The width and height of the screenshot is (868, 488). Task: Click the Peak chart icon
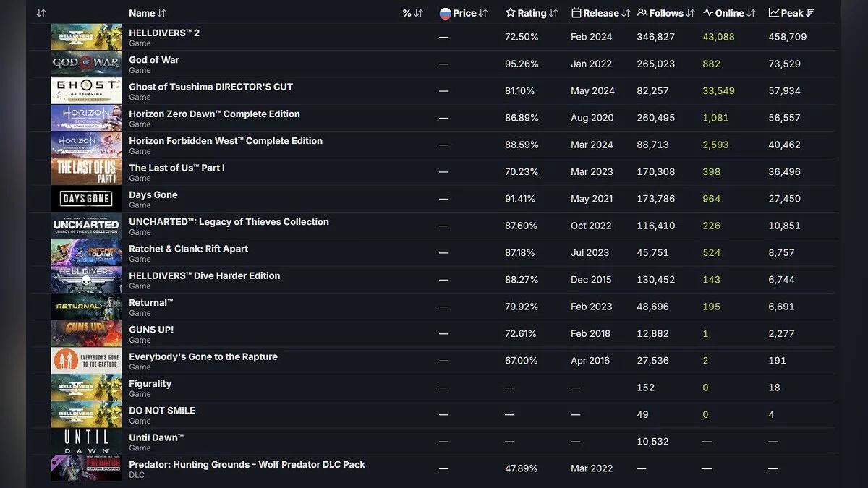pyautogui.click(x=774, y=13)
